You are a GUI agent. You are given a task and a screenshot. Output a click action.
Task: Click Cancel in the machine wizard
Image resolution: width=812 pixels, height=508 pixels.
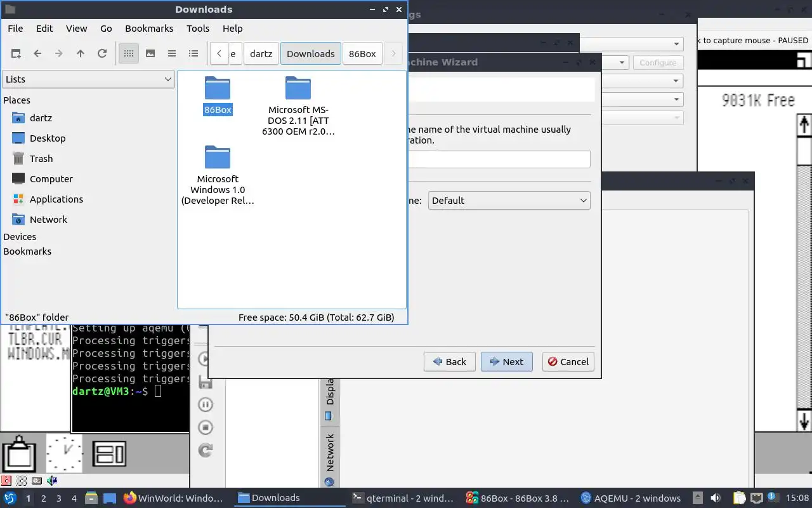[568, 362]
